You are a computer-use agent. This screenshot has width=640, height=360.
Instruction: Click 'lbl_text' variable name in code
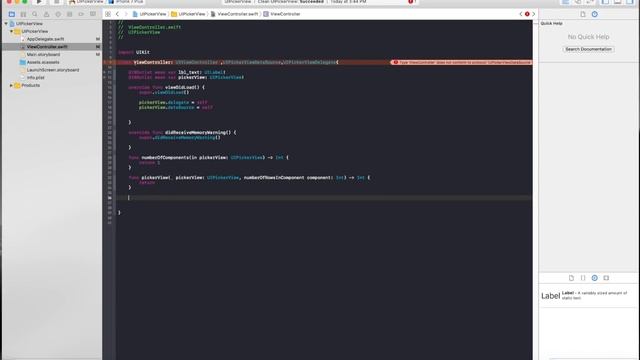coord(189,72)
